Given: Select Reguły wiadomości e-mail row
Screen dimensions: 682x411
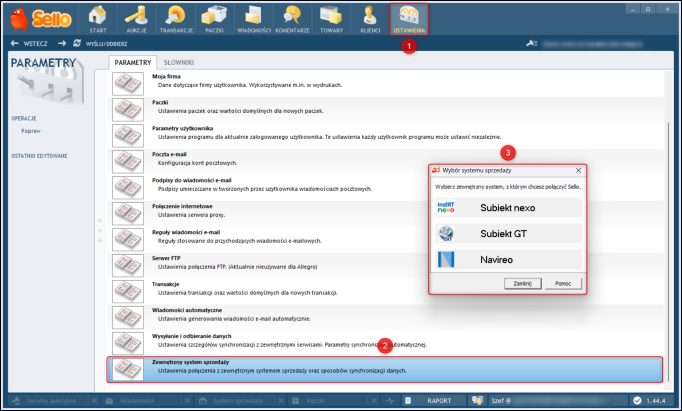Looking at the screenshot, I should coord(385,239).
